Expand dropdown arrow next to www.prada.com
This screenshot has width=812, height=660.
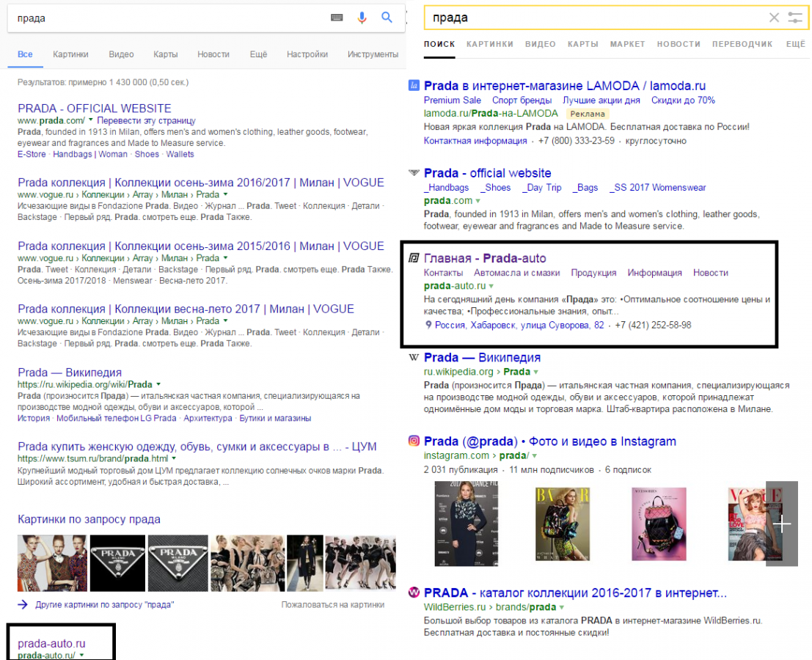(x=91, y=120)
